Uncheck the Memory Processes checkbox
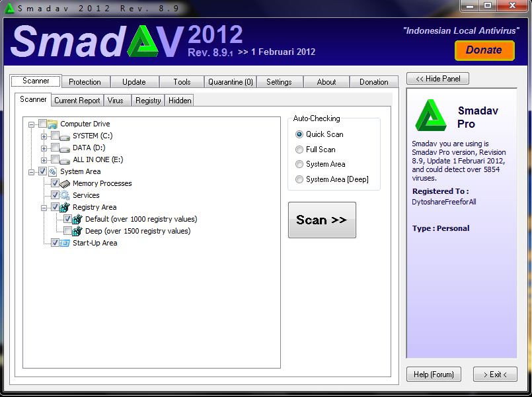This screenshot has width=532, height=397. pos(55,183)
